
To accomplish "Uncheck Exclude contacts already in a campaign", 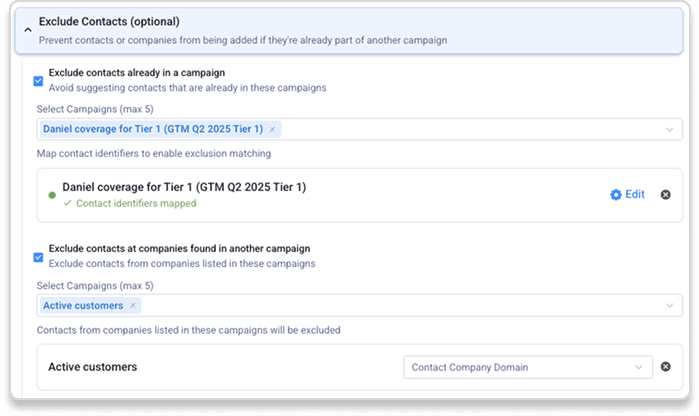I will (x=38, y=80).
